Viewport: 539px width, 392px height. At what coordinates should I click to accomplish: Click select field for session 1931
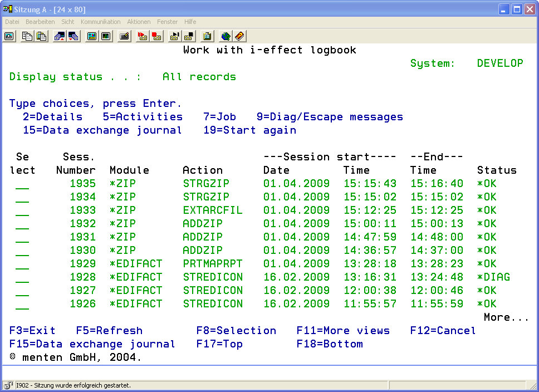(22, 238)
